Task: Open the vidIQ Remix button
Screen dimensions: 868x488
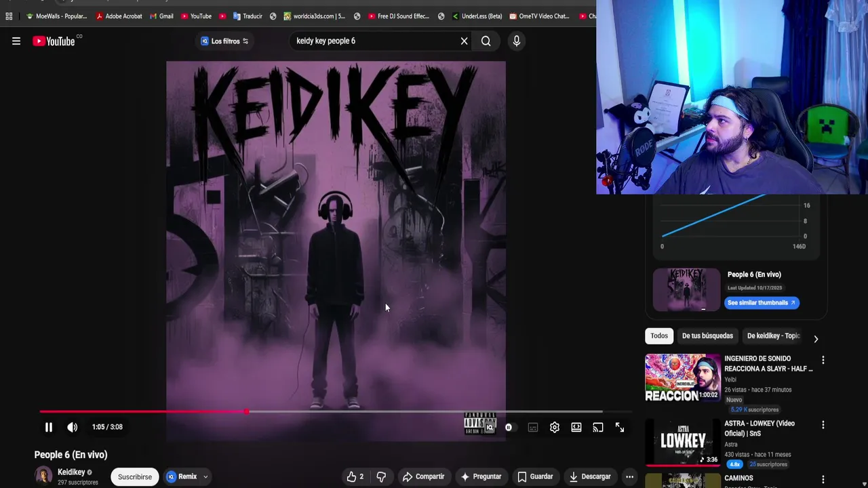Action: (x=181, y=476)
